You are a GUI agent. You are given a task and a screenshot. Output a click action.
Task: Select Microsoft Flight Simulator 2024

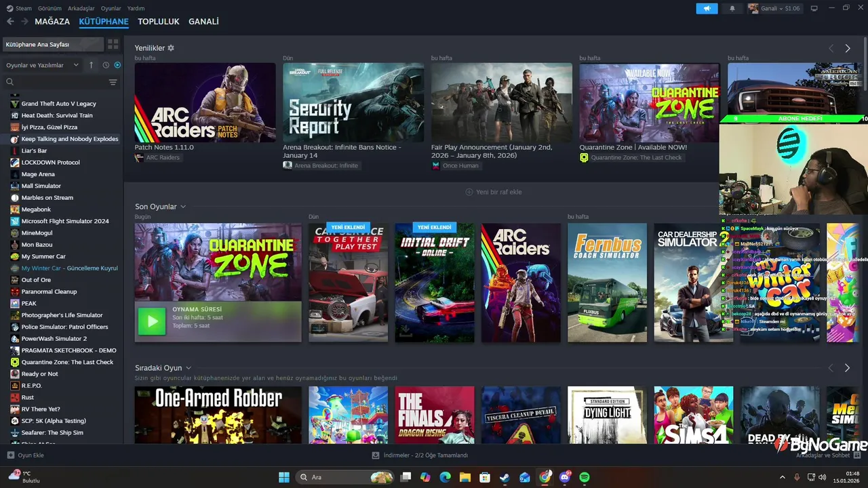click(65, 221)
